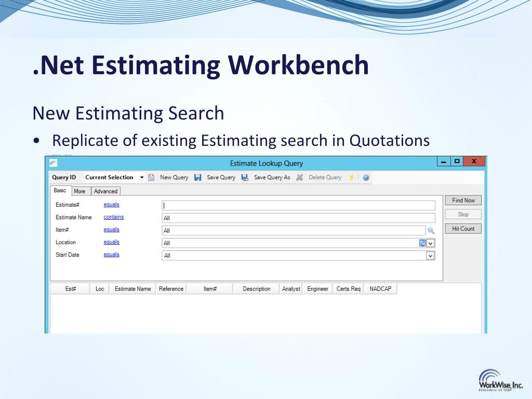Viewport: 532px width, 399px height.
Task: Expand the Start Date dropdown arrow
Action: coord(431,256)
